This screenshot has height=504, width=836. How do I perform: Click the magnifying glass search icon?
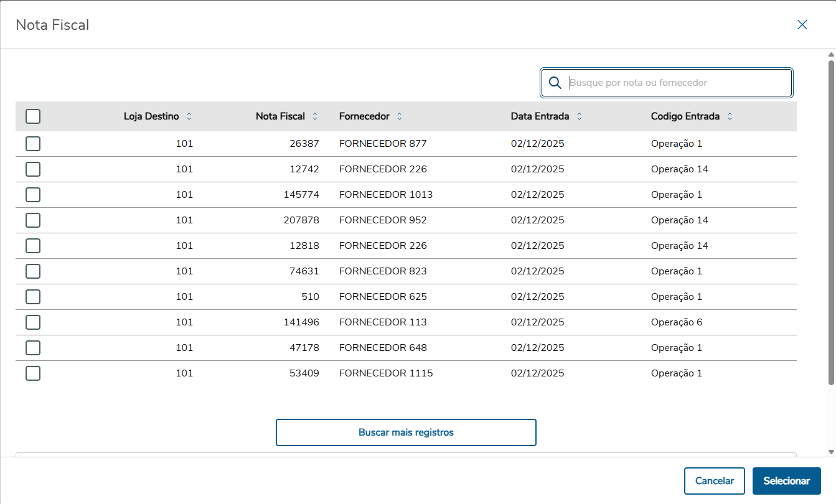click(555, 83)
